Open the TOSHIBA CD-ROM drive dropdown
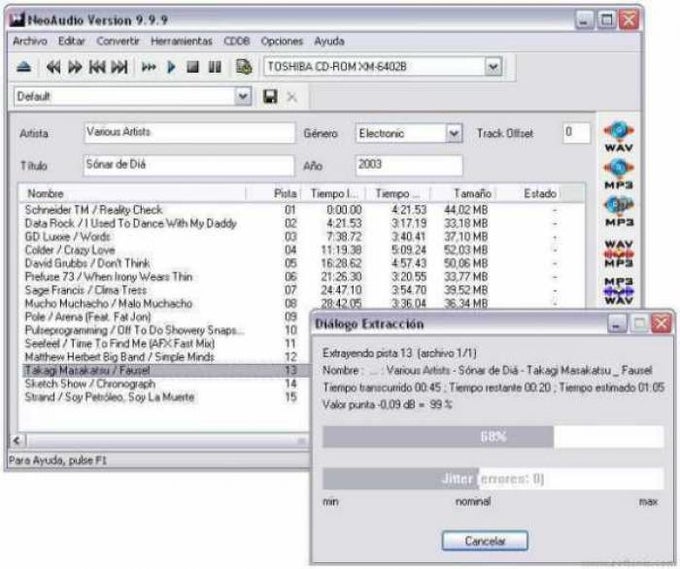 coord(493,67)
